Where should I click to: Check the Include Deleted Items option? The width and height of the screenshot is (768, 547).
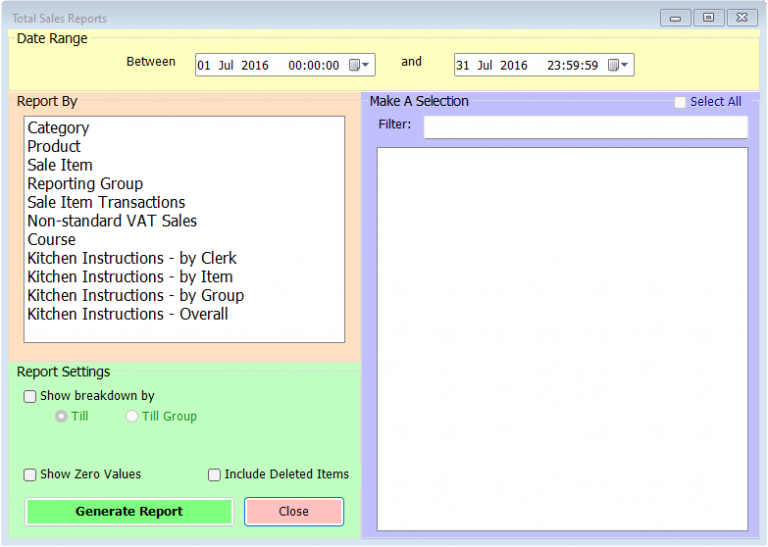pos(214,475)
